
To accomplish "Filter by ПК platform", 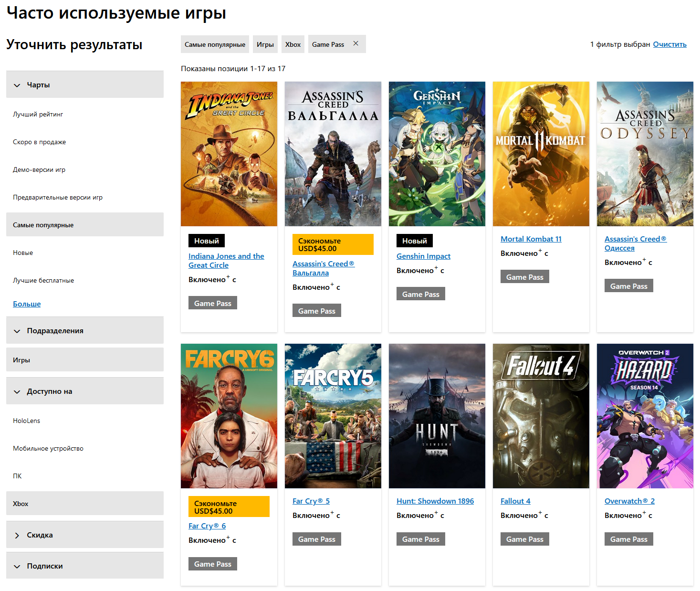I will pyautogui.click(x=17, y=476).
